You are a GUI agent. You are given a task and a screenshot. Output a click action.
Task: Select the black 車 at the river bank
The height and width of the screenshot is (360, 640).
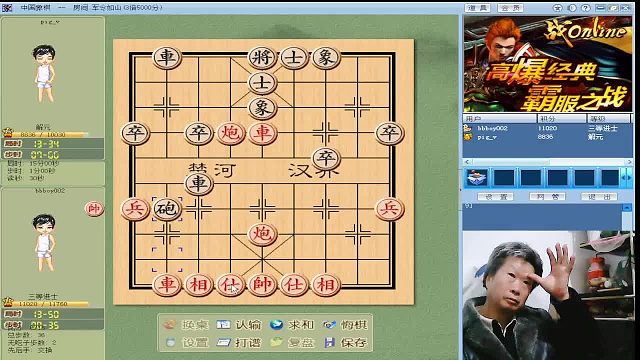point(198,183)
